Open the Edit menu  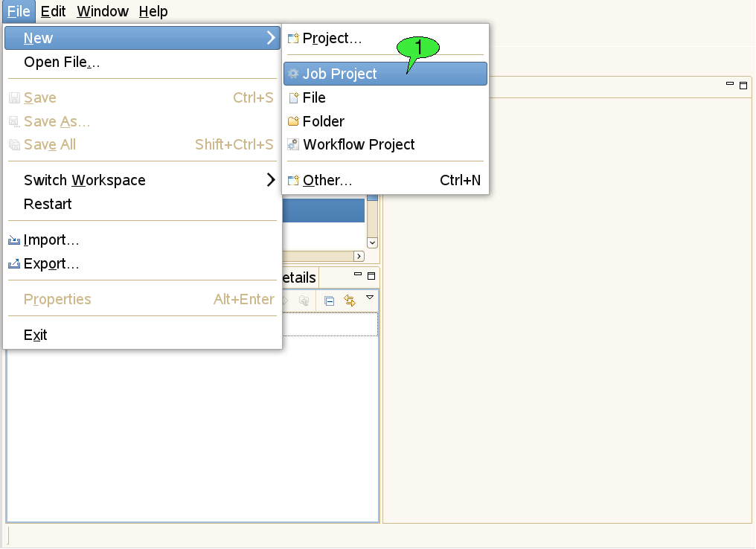[53, 11]
